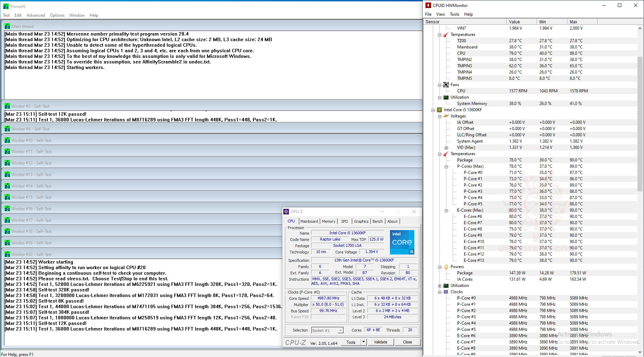
Task: Click the Max column header in HWMonitor
Action: click(582, 22)
